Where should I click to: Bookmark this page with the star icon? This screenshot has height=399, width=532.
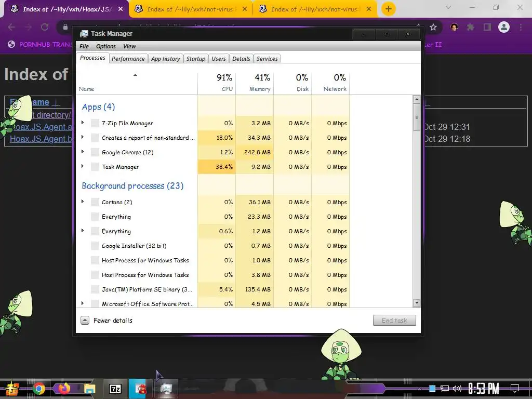click(x=433, y=27)
